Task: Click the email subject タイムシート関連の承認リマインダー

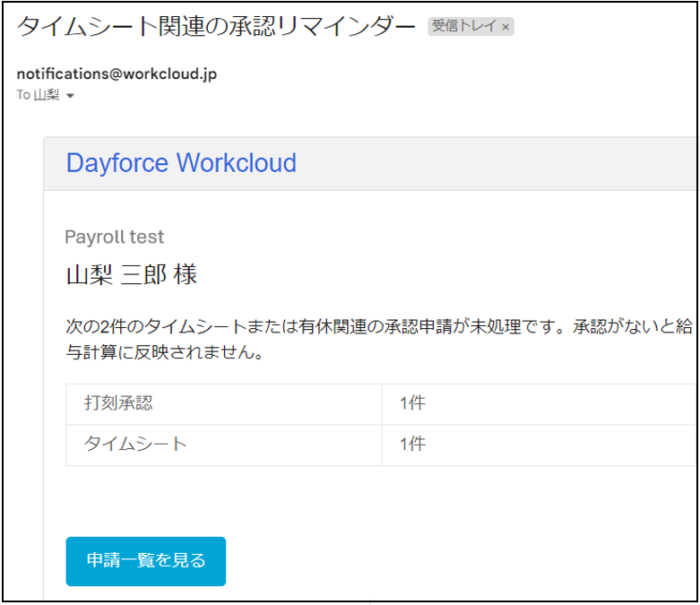Action: pos(216,26)
